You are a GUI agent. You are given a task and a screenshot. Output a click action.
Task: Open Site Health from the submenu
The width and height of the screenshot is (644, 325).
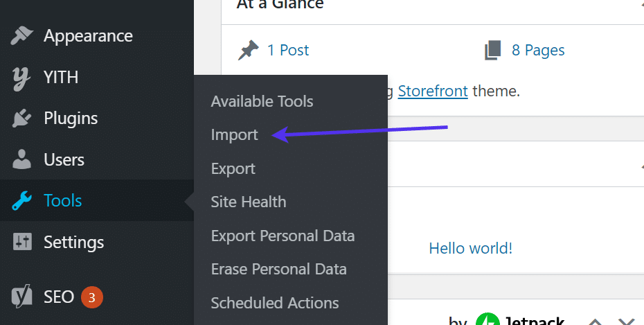248,202
